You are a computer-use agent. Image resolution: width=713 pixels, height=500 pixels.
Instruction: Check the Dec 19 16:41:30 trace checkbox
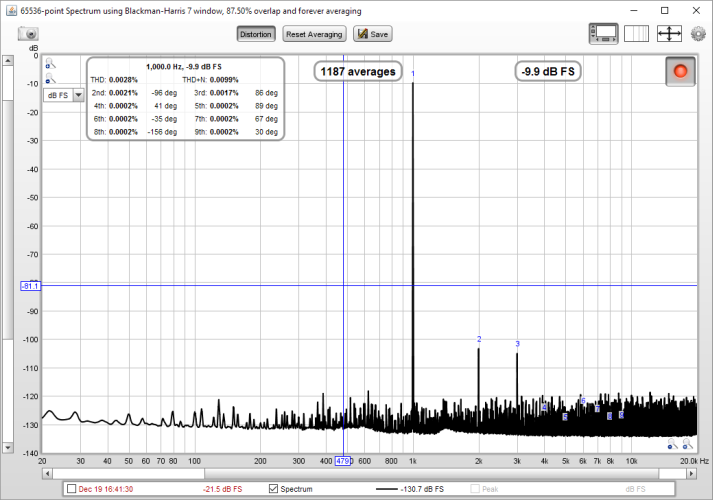[70, 489]
